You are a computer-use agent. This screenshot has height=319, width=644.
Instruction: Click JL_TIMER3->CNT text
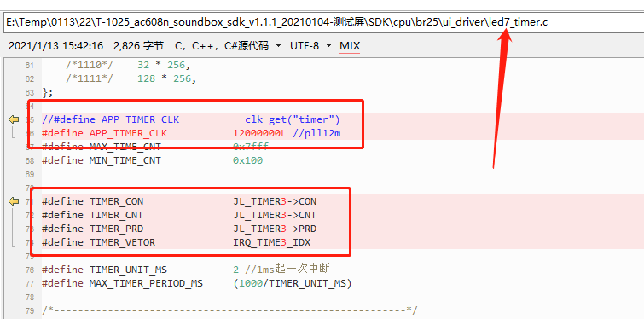(275, 215)
